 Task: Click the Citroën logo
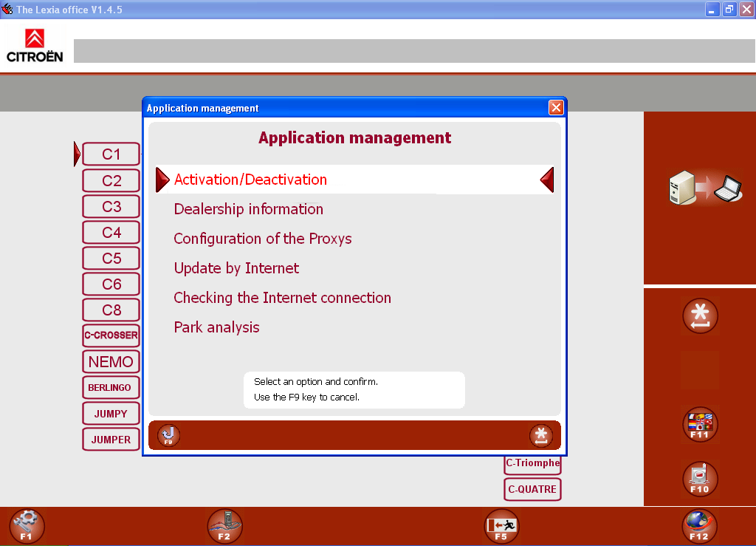(35, 46)
